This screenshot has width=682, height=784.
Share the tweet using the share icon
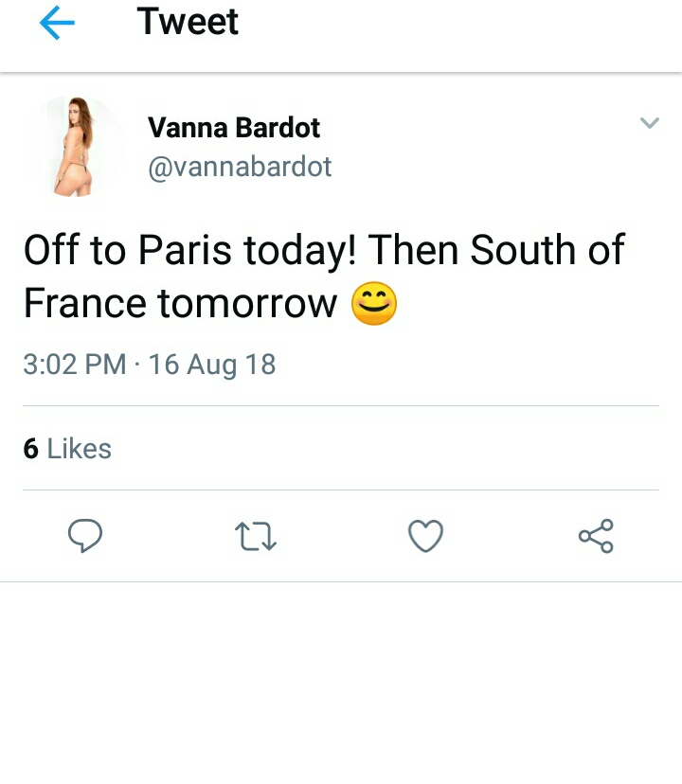(x=596, y=537)
